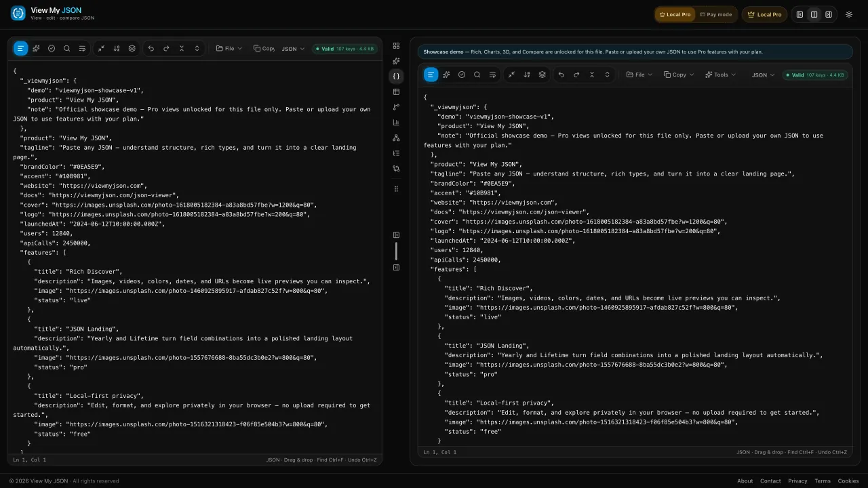Screen dimensions: 868x488
Task: Redo in the left editor toolbar
Action: click(x=166, y=48)
